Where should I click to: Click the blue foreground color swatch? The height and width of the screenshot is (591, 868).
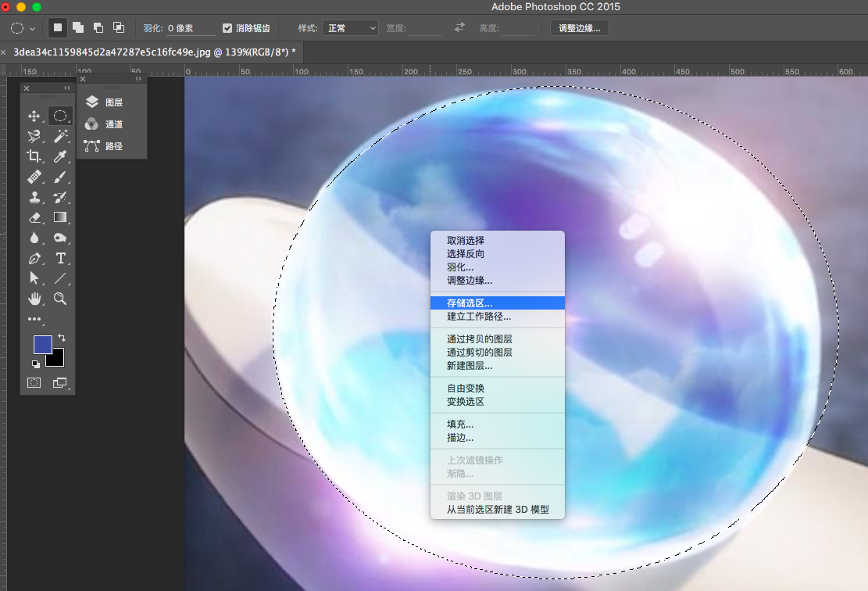42,342
